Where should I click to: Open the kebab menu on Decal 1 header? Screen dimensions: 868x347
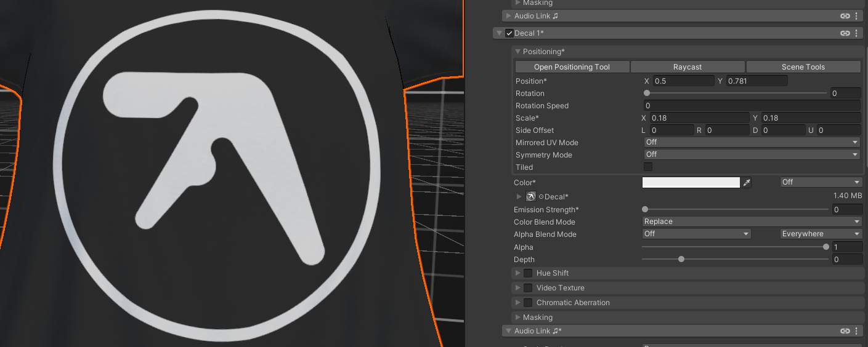(856, 33)
